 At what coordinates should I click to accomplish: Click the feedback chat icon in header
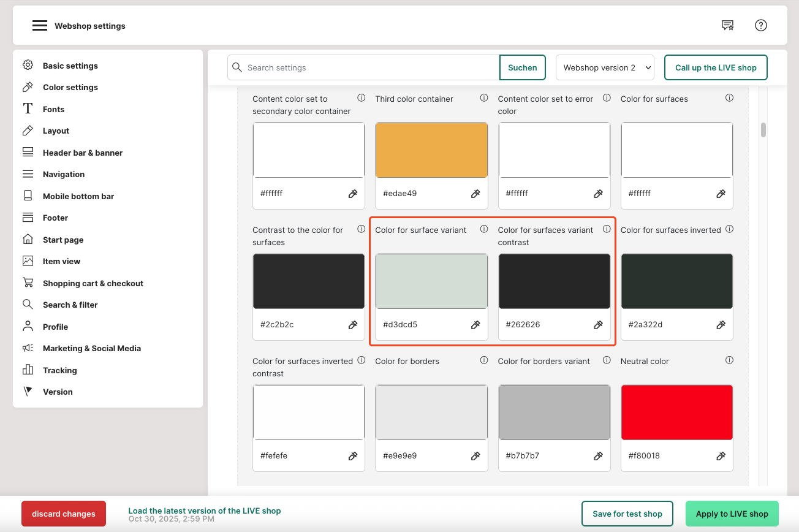tap(727, 25)
